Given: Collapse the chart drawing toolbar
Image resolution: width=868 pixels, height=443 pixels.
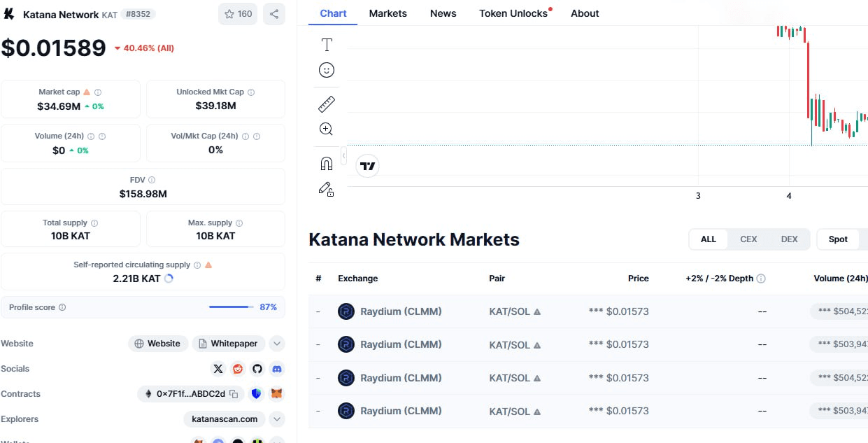Looking at the screenshot, I should pos(344,155).
